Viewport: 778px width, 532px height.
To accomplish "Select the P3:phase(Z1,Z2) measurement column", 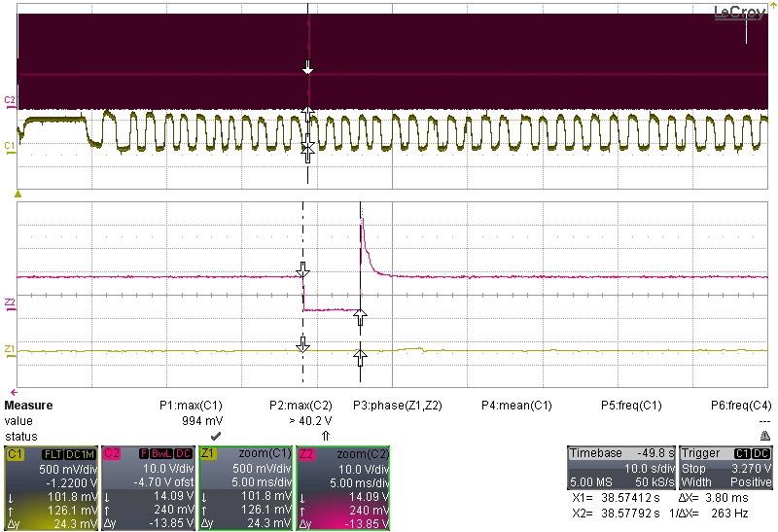I will (x=398, y=406).
